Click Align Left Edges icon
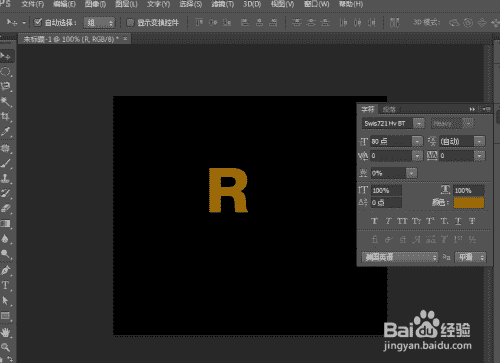Screen dimensions: 500x363 point(245,23)
